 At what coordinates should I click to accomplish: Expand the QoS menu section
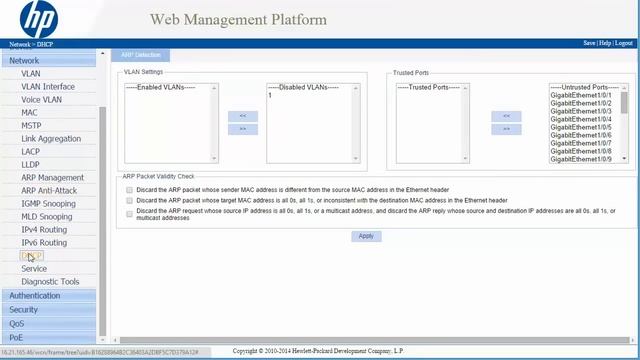point(49,324)
